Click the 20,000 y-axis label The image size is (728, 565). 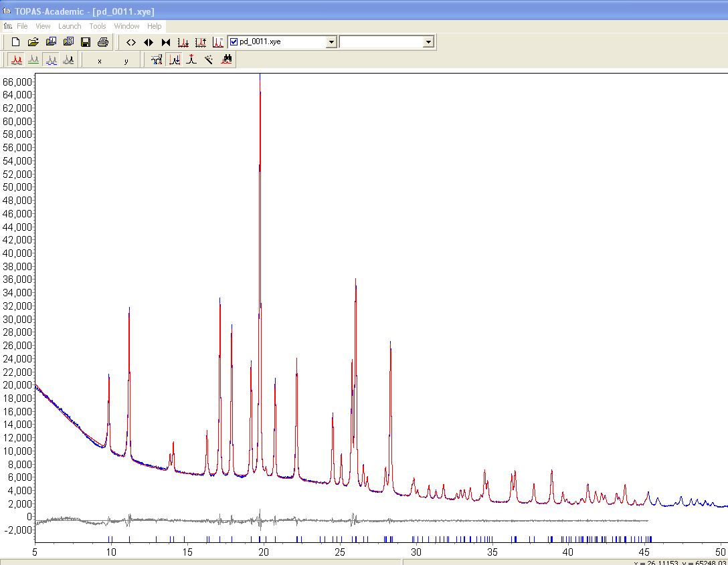point(17,385)
